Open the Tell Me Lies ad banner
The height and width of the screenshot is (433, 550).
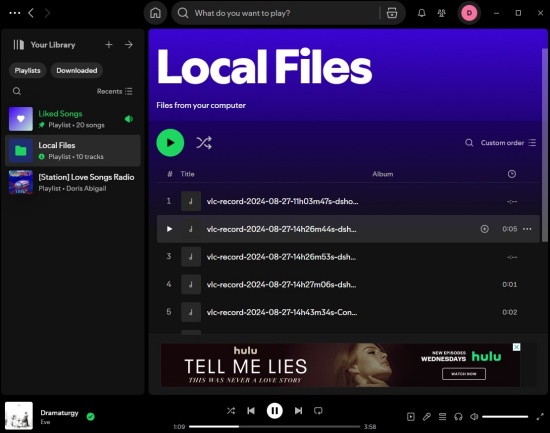pyautogui.click(x=340, y=365)
